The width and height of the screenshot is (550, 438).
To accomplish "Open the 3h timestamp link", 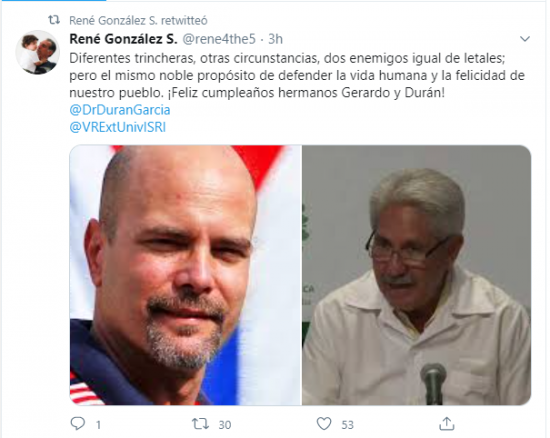I will (275, 39).
